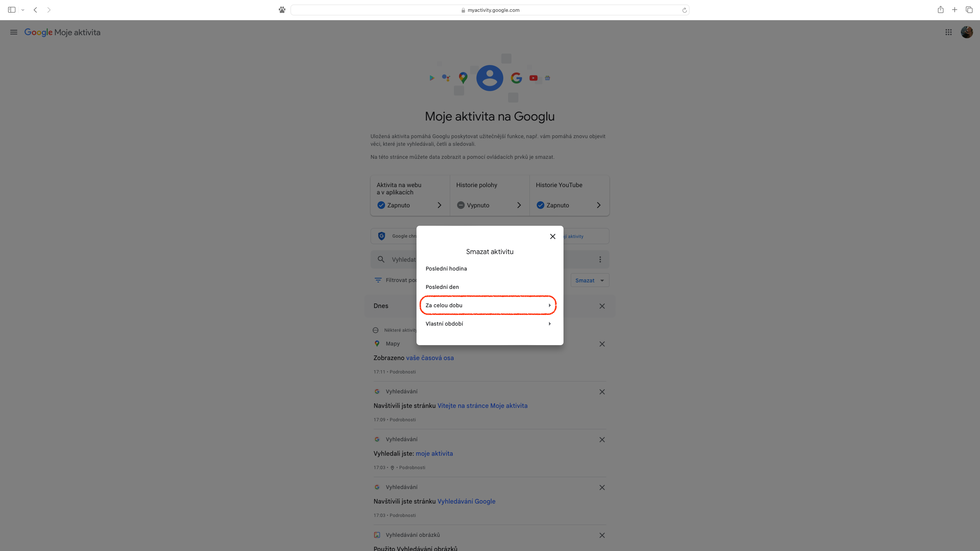Close the Smazat aktivitu dialog
The image size is (980, 551).
tap(552, 236)
